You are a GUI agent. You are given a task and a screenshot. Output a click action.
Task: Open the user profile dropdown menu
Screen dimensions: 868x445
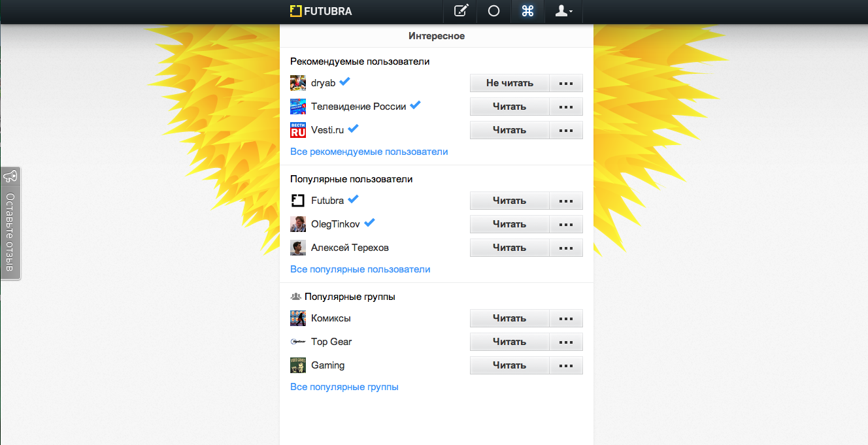point(563,11)
